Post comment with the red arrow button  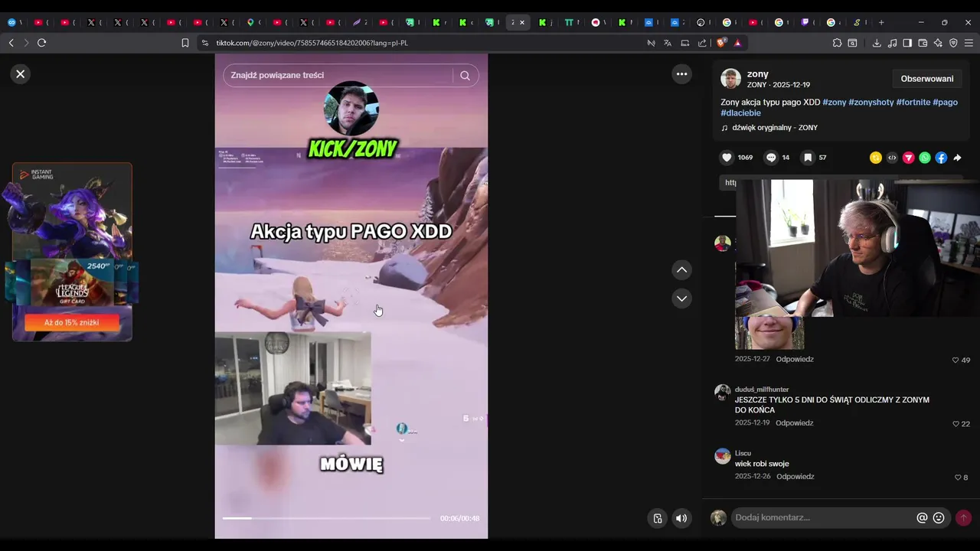[964, 518]
